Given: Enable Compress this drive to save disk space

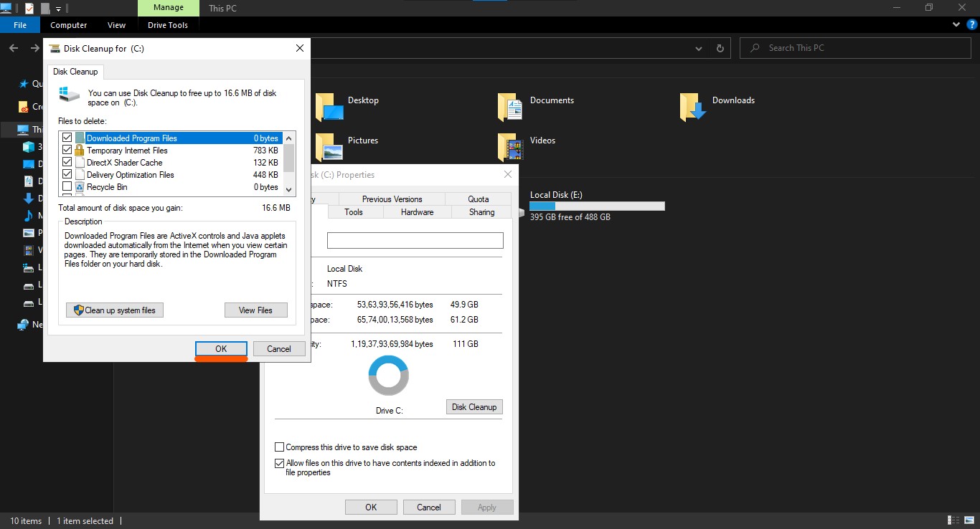Looking at the screenshot, I should click(x=280, y=447).
